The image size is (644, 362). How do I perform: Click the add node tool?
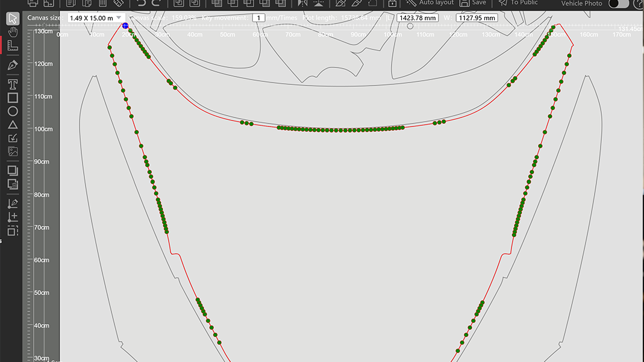pos(13,217)
